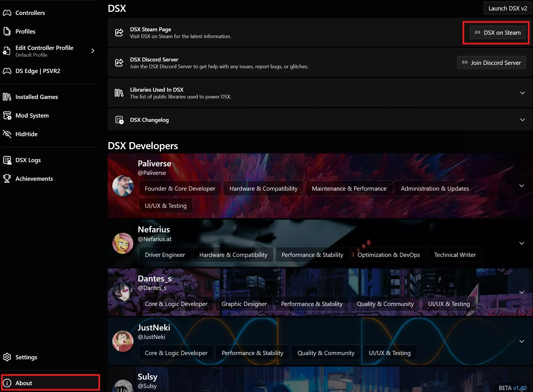Screen dimensions: 533x392
Task: Click the Join Discord Server button
Action: 491,63
